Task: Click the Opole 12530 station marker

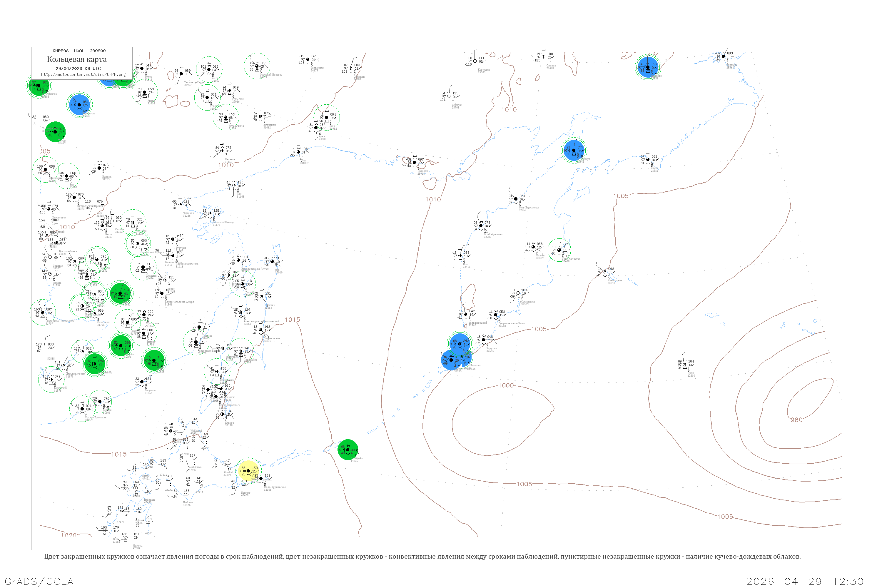Action: (x=685, y=365)
